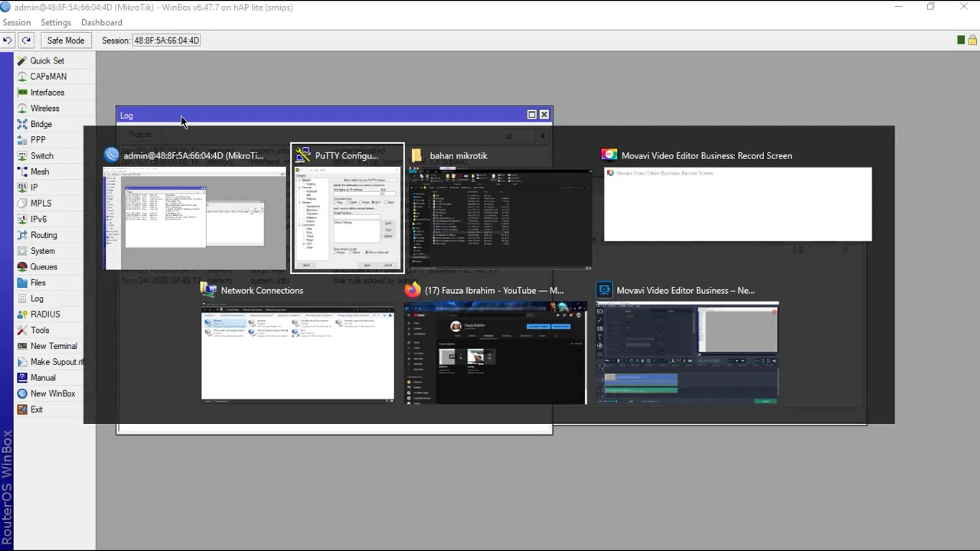This screenshot has height=551, width=980.
Task: Open Log sidebar item
Action: coord(37,299)
